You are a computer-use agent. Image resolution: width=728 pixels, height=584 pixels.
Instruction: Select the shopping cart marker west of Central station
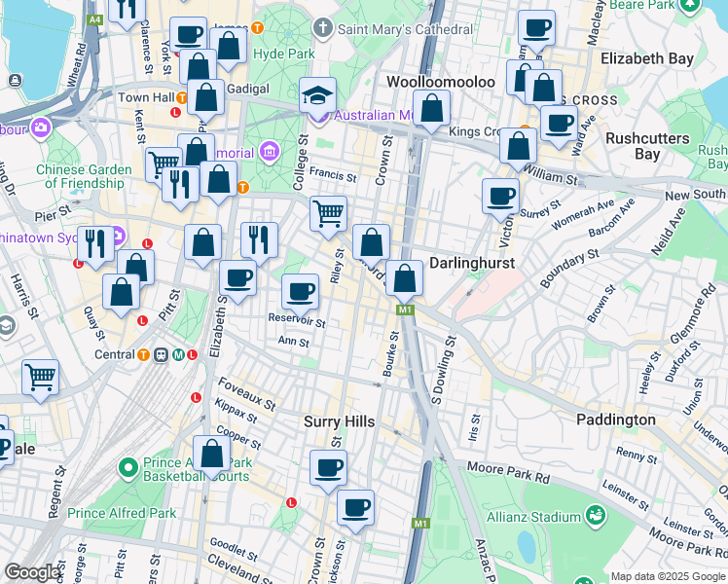click(41, 379)
